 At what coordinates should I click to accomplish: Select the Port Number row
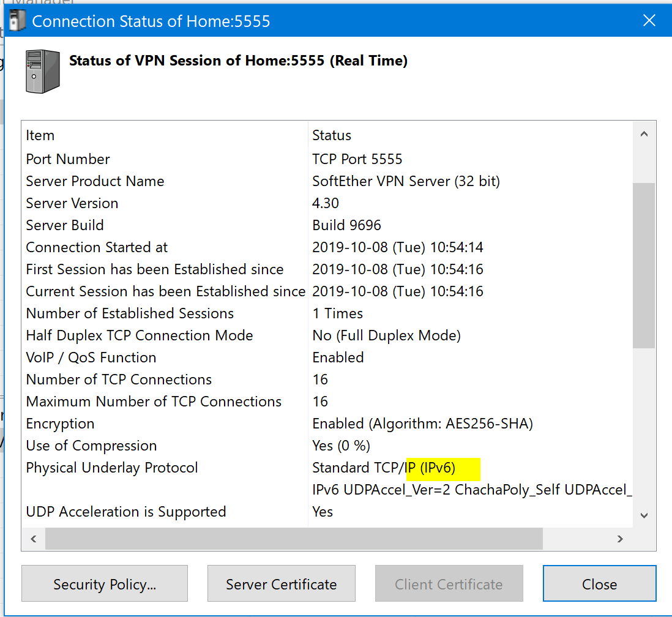click(x=68, y=159)
